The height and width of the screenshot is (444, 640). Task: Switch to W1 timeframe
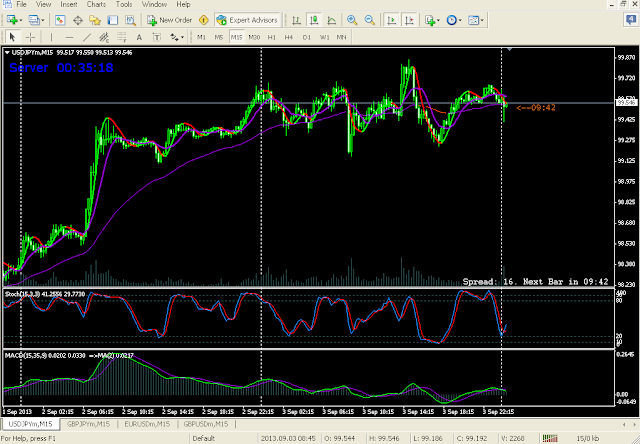pos(324,37)
